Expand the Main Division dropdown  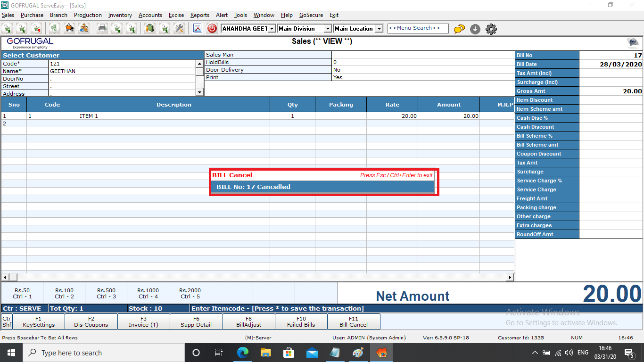(328, 29)
